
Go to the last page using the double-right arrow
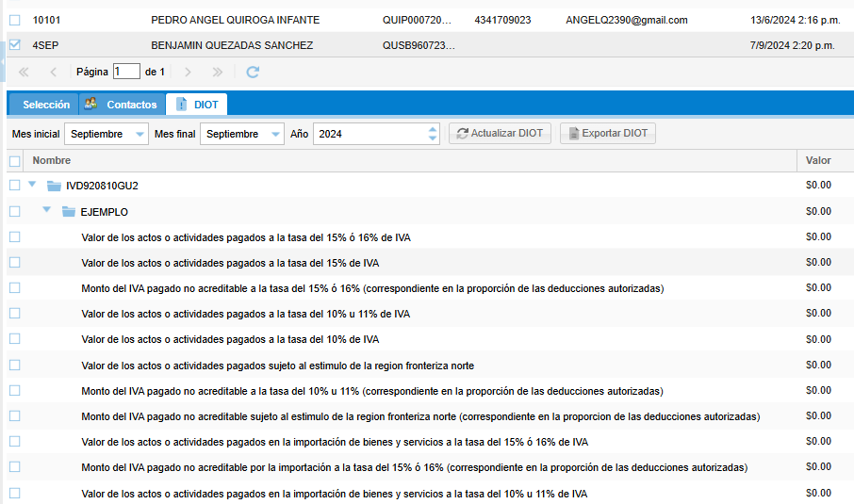(x=218, y=72)
